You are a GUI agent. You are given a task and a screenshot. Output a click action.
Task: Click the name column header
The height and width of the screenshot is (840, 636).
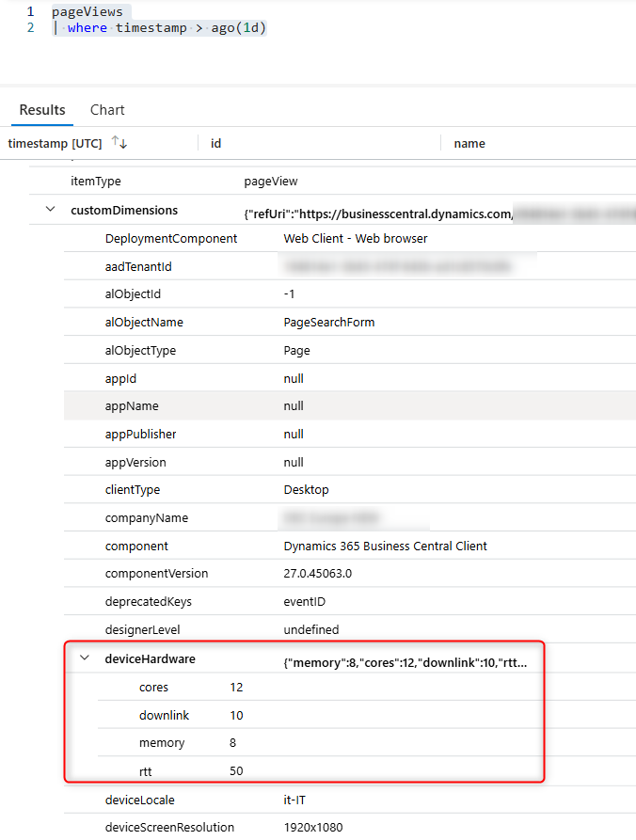point(469,143)
